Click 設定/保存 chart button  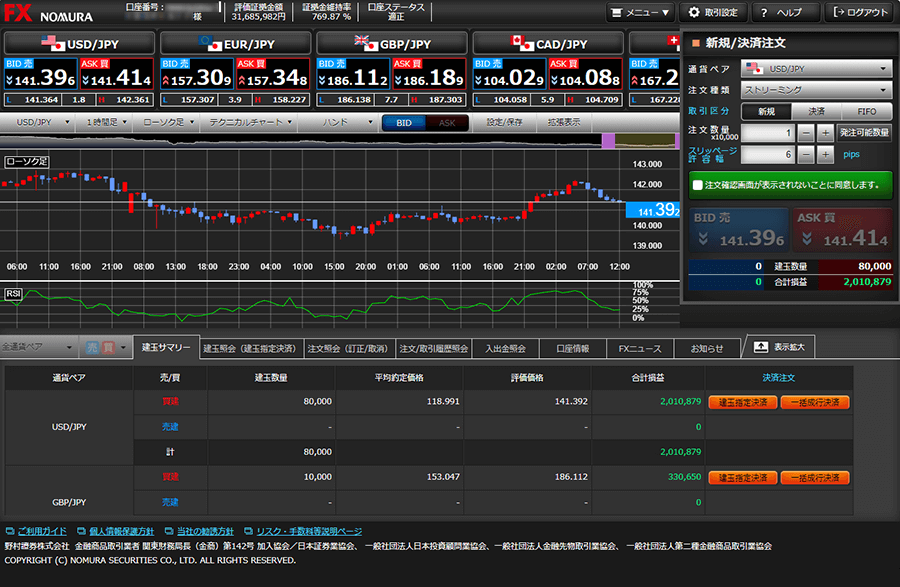[504, 122]
